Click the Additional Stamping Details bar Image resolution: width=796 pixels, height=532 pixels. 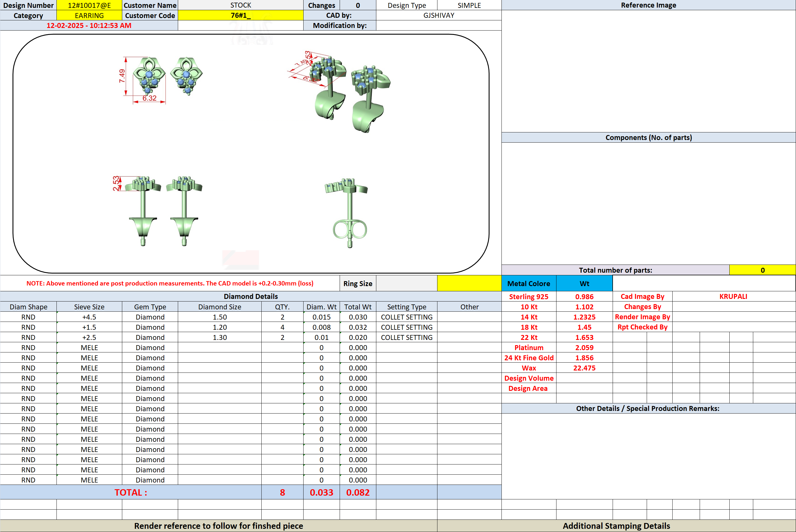(616, 526)
